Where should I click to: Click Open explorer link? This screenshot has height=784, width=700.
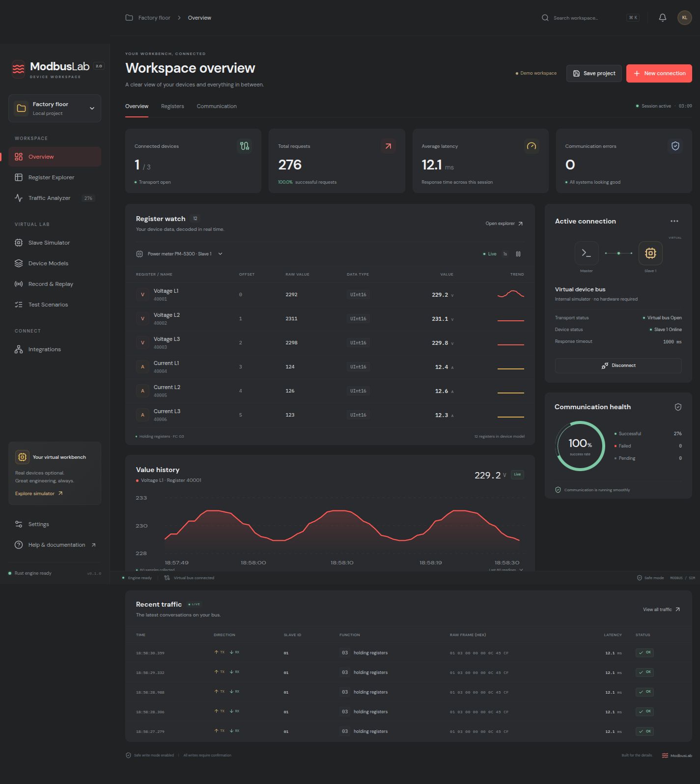click(x=504, y=224)
